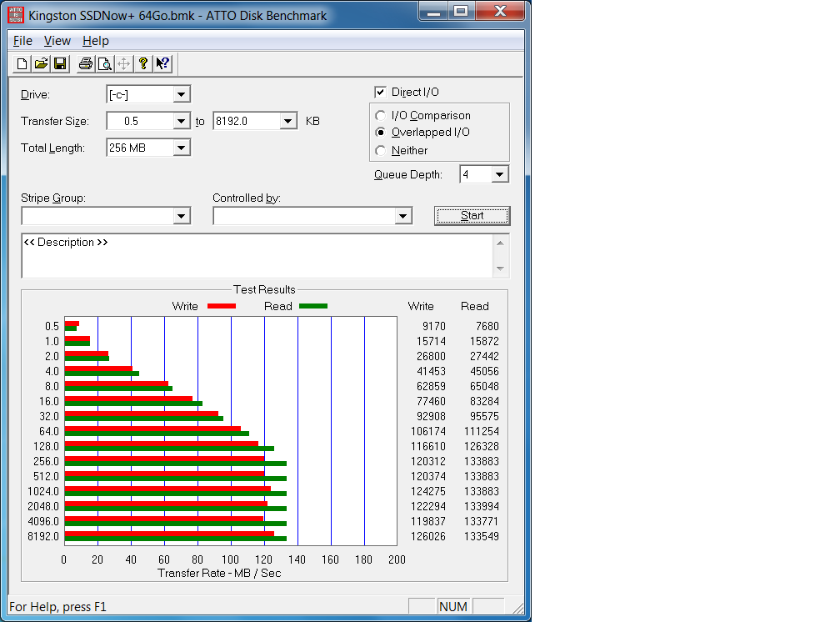The width and height of the screenshot is (840, 622).
Task: Click the Description box scroll down arrow
Action: tap(500, 268)
